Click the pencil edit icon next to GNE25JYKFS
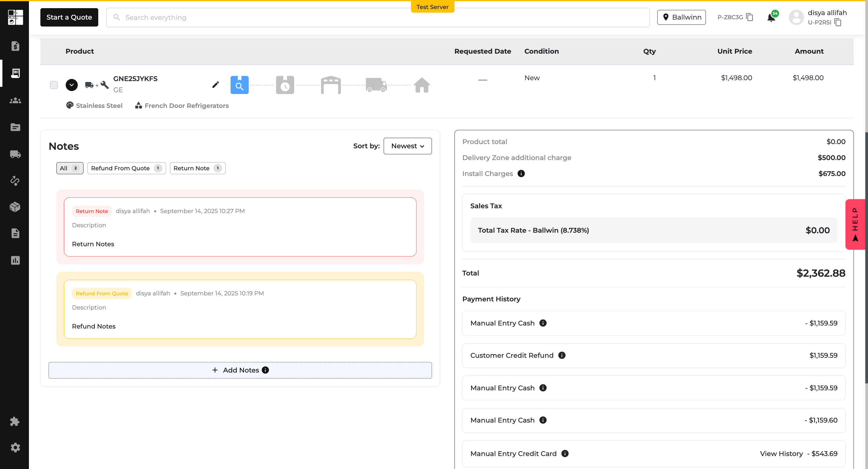Image resolution: width=868 pixels, height=469 pixels. [x=215, y=85]
